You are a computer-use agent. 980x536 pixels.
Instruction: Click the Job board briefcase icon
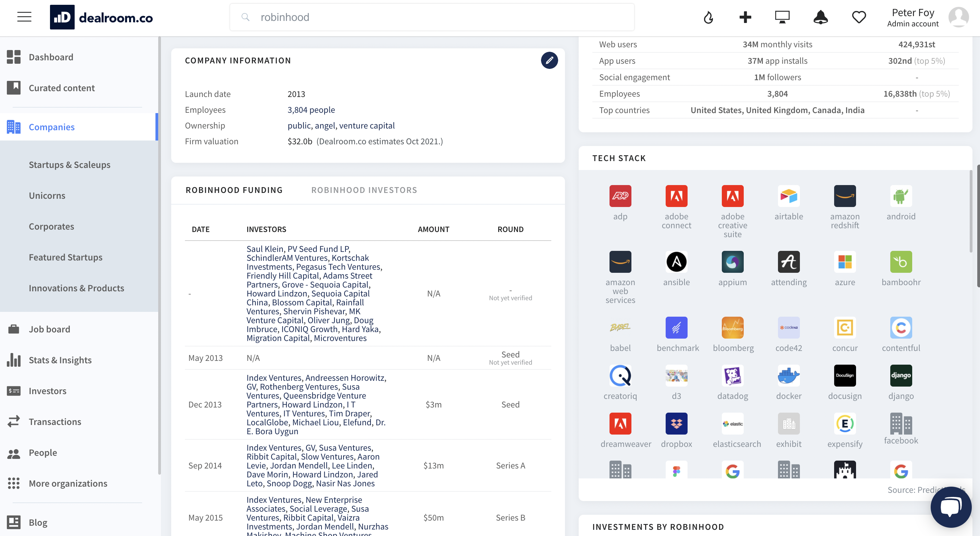click(14, 329)
